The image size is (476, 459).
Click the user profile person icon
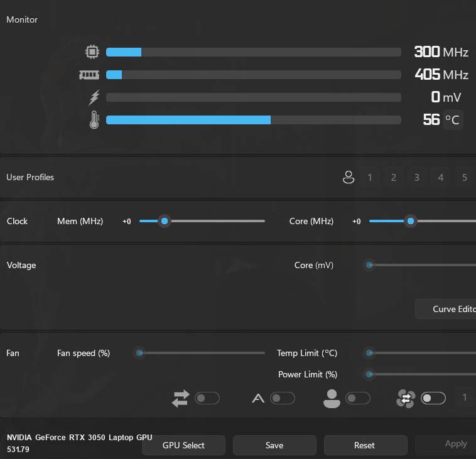[349, 177]
